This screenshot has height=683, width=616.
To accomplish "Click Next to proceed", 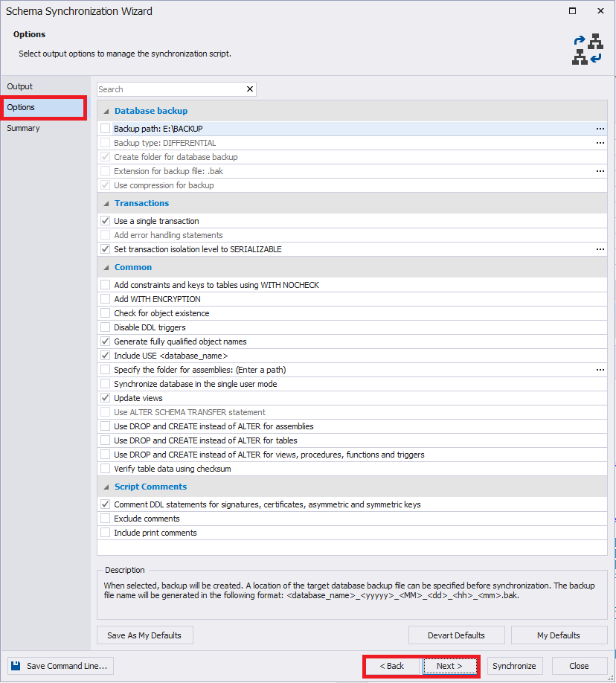I will point(449,666).
